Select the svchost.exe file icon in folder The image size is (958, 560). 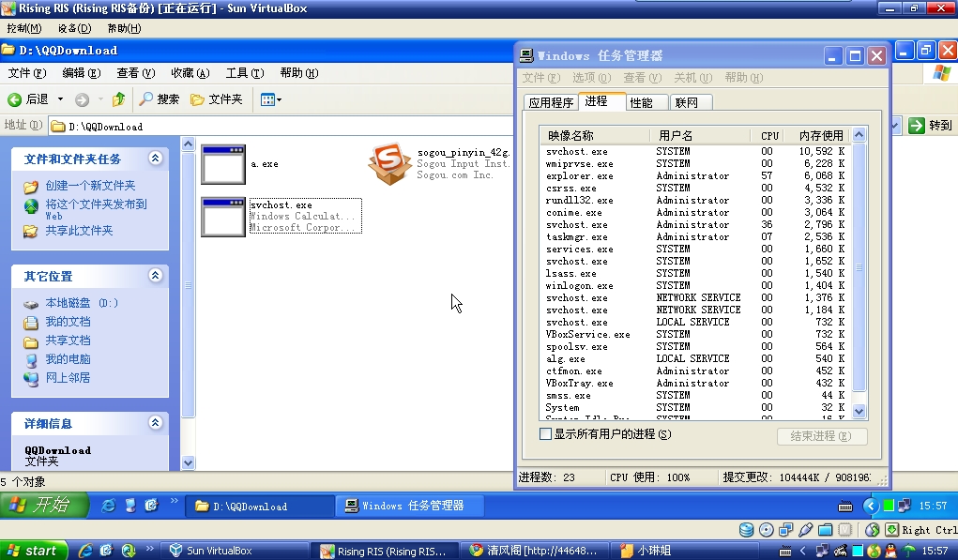point(223,217)
